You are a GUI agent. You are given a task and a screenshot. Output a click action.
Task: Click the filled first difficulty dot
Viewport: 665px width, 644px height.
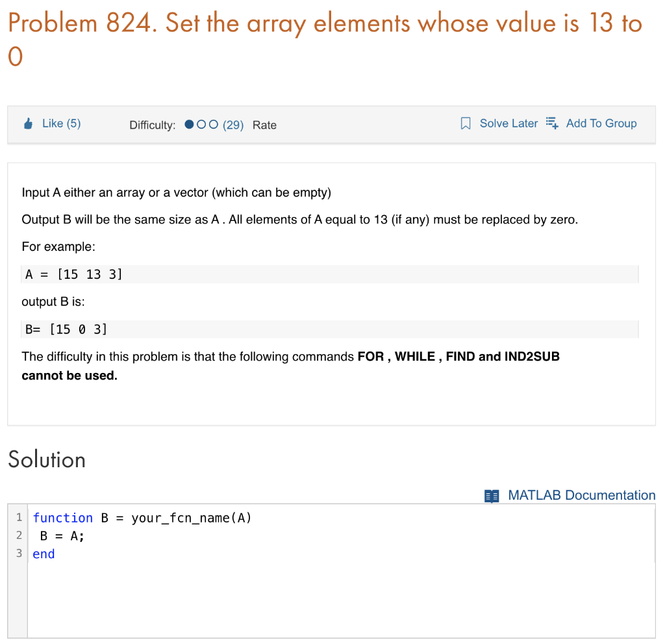click(190, 123)
